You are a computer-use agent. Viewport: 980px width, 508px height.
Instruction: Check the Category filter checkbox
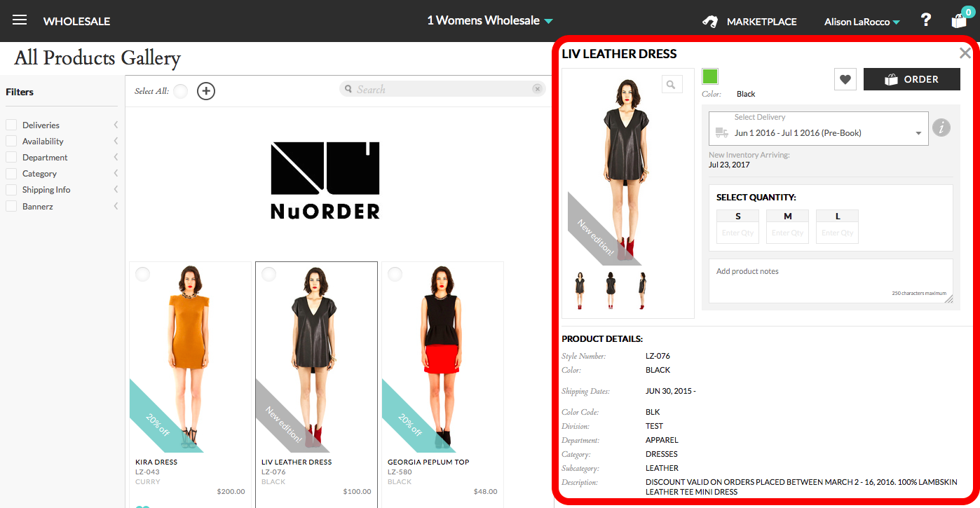coord(11,173)
